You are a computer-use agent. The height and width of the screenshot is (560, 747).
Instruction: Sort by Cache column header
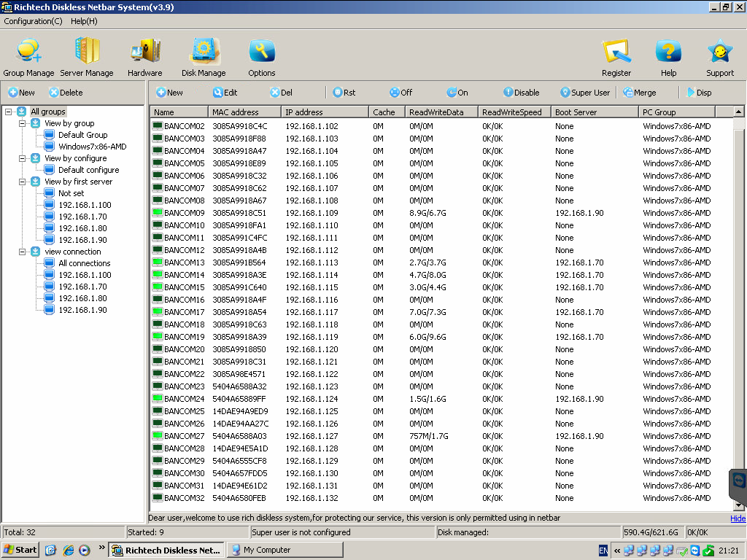point(387,112)
